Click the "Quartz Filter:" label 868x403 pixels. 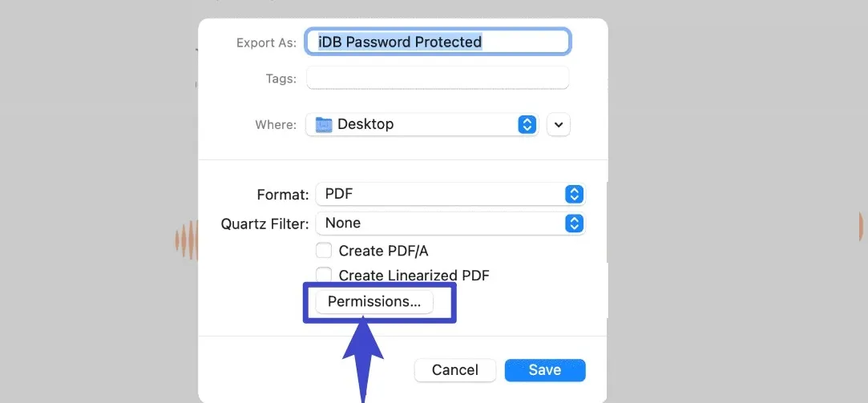[264, 224]
